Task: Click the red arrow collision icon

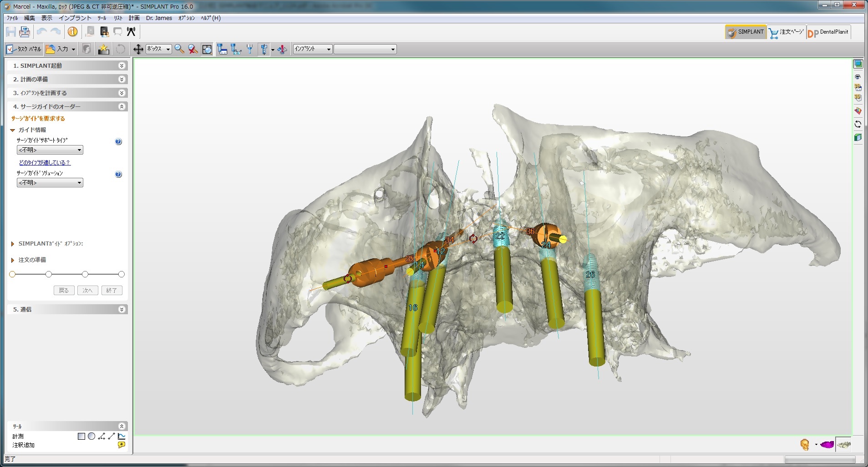Action: point(282,49)
